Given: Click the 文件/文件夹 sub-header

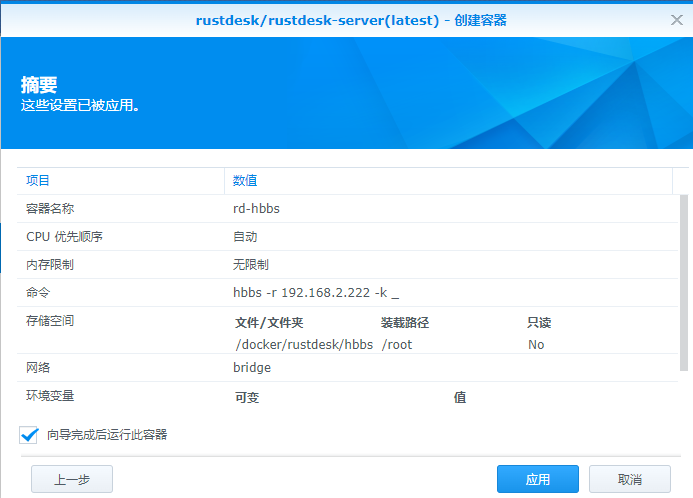Looking at the screenshot, I should pos(269,323).
